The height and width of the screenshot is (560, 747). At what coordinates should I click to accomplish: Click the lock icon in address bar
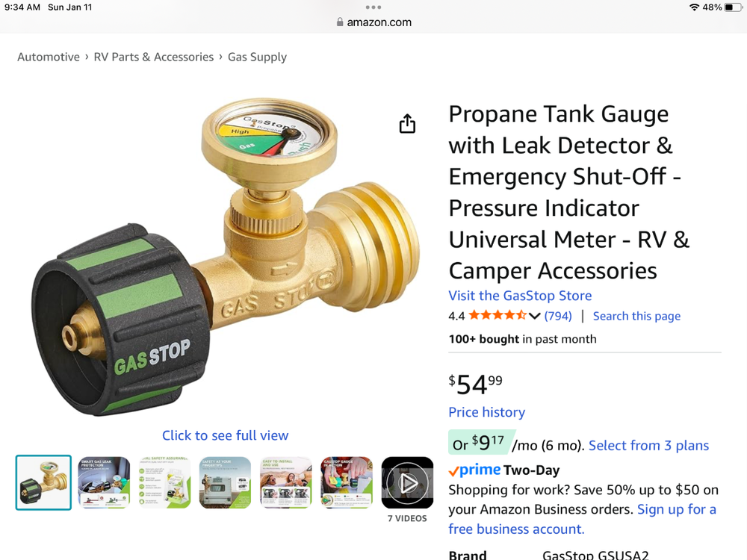click(340, 22)
